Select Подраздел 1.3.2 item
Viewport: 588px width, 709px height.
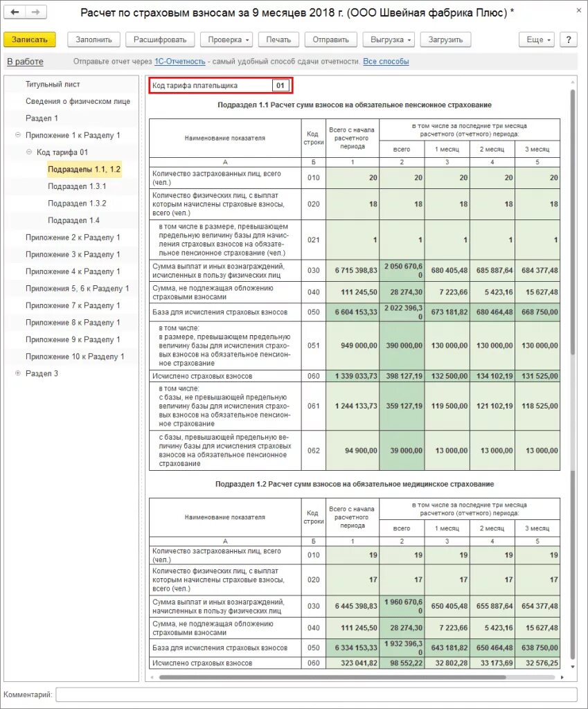[x=77, y=204]
